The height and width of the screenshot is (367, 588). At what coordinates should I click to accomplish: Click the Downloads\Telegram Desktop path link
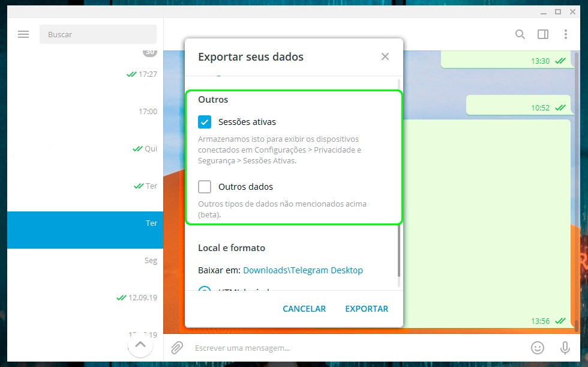[303, 270]
